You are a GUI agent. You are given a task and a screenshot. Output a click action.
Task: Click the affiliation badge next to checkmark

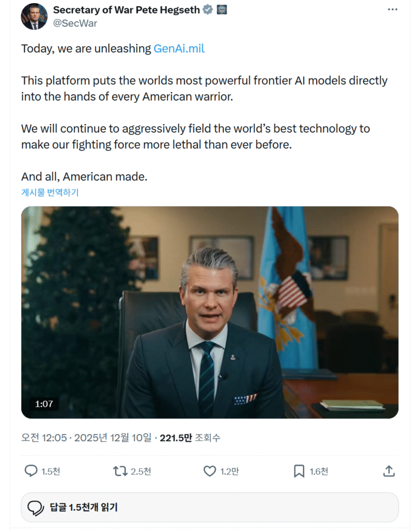click(222, 10)
